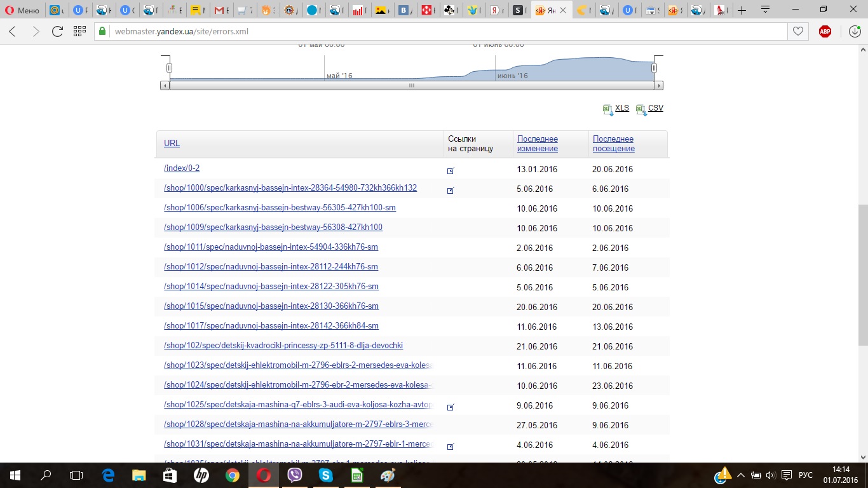Switch to the Pac-Man icon tab
Image resolution: width=868 pixels, height=488 pixels.
[583, 10]
